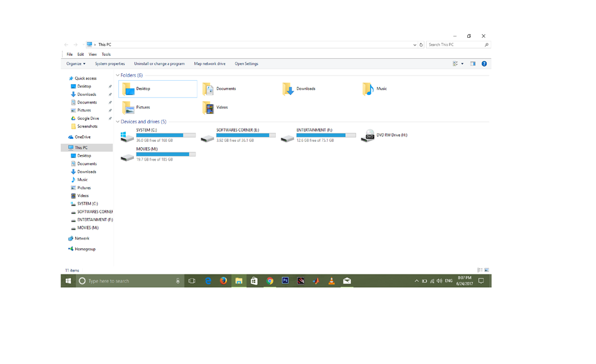Select Google Drive in navigation pane
Screen dimensions: 596x364
pyautogui.click(x=88, y=119)
